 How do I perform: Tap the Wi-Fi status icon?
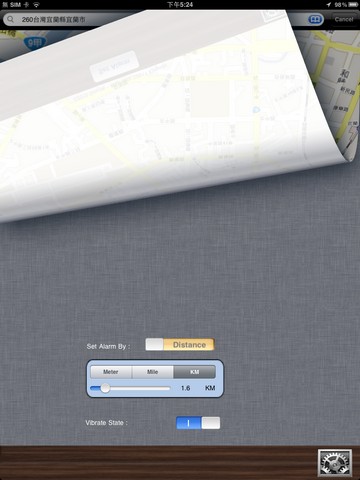[36, 5]
